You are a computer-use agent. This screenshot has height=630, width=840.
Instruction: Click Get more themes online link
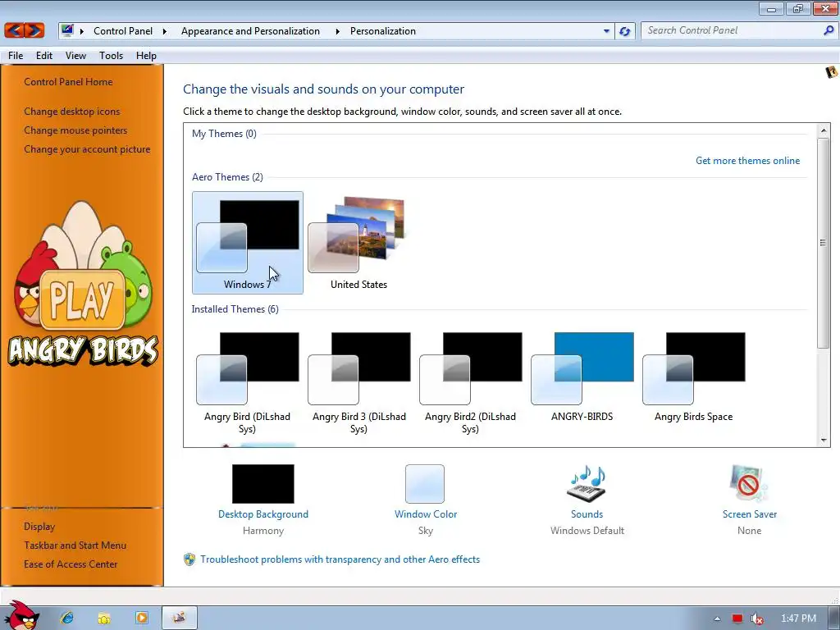[x=747, y=161]
